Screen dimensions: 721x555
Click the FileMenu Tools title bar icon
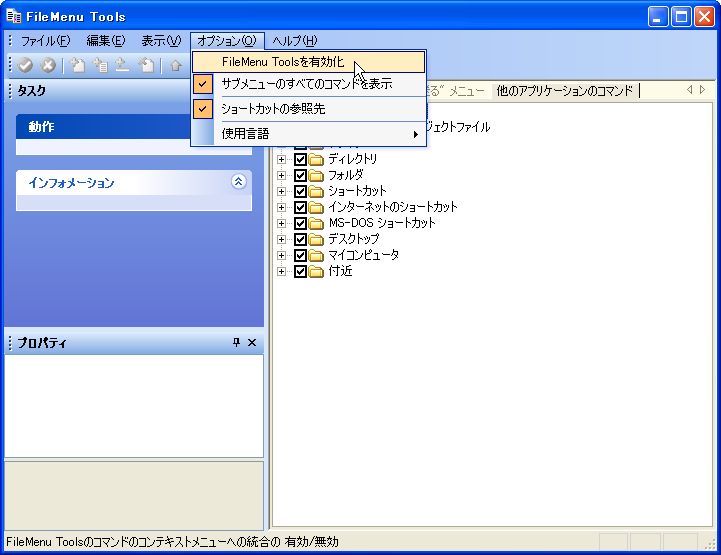tap(14, 17)
